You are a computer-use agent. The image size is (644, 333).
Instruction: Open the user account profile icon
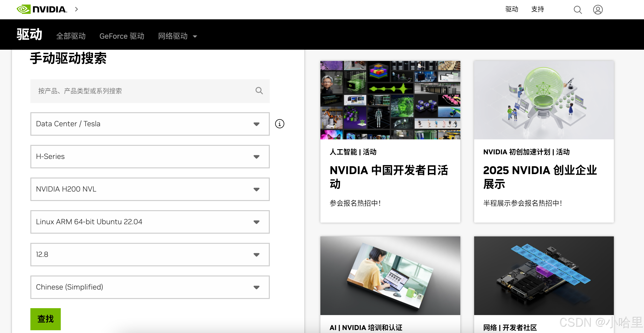pos(598,10)
